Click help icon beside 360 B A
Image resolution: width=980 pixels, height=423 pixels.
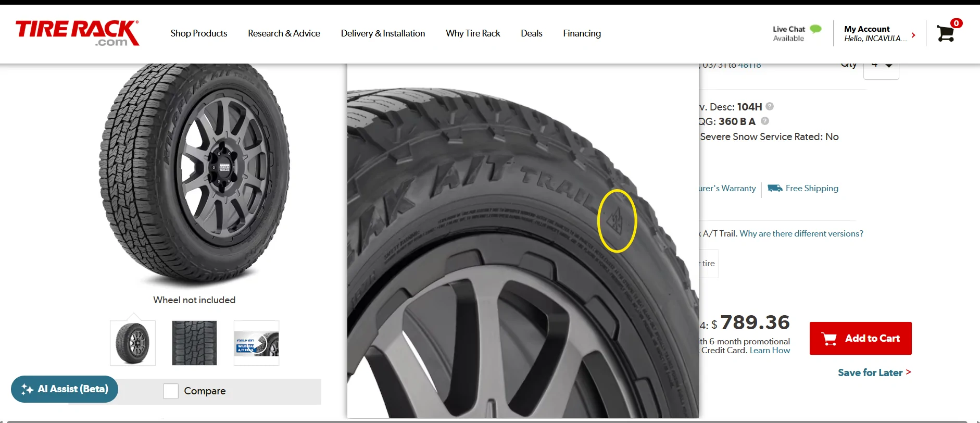tap(765, 121)
